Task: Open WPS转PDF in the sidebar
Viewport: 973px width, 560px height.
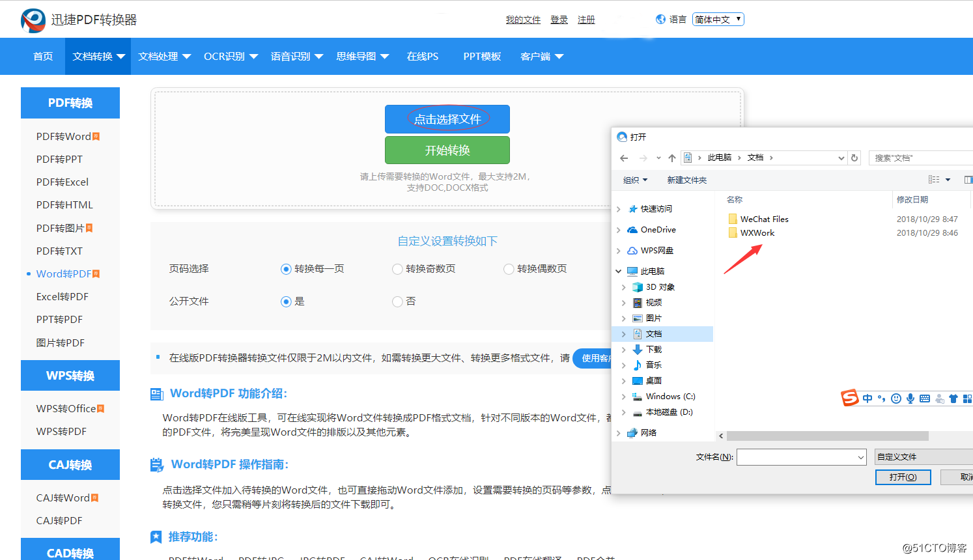Action: pos(61,432)
